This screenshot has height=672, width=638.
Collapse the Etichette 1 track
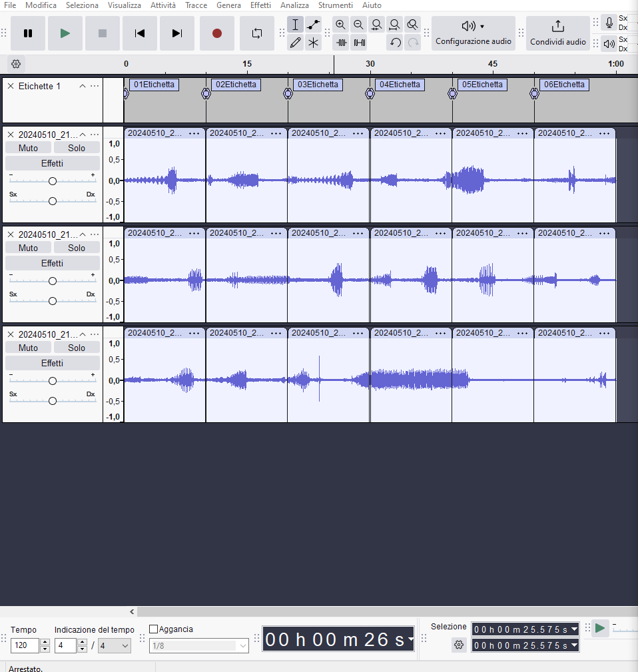(83, 85)
